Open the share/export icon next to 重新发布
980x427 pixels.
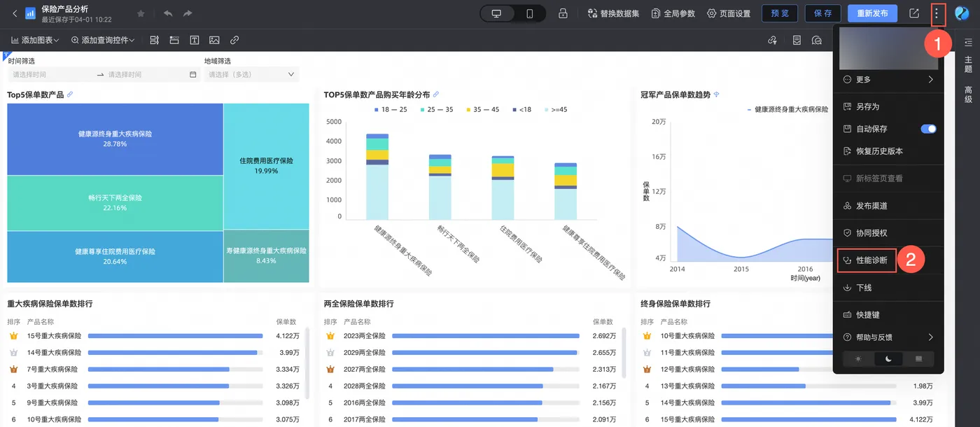pos(913,13)
